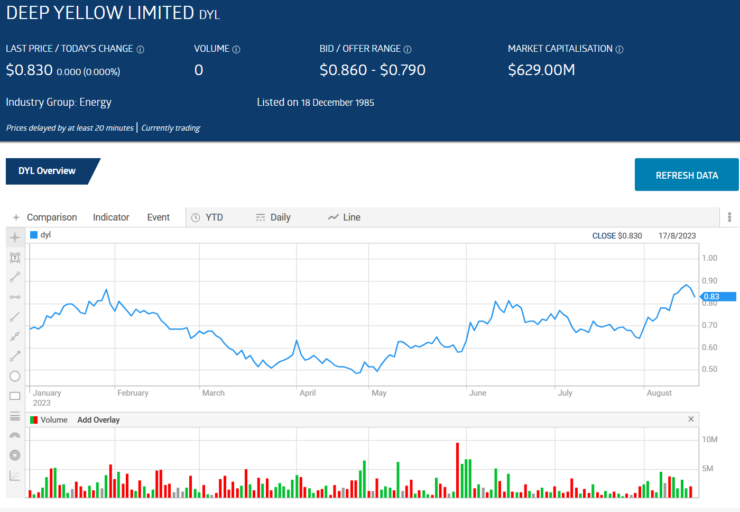This screenshot has width=740, height=512.
Task: Click the DEEP YELLOW LIMITED heading
Action: pyautogui.click(x=100, y=13)
